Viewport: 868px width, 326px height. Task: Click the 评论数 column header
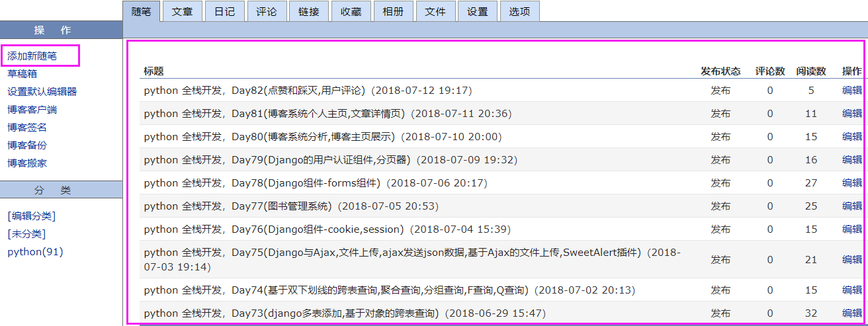point(770,71)
